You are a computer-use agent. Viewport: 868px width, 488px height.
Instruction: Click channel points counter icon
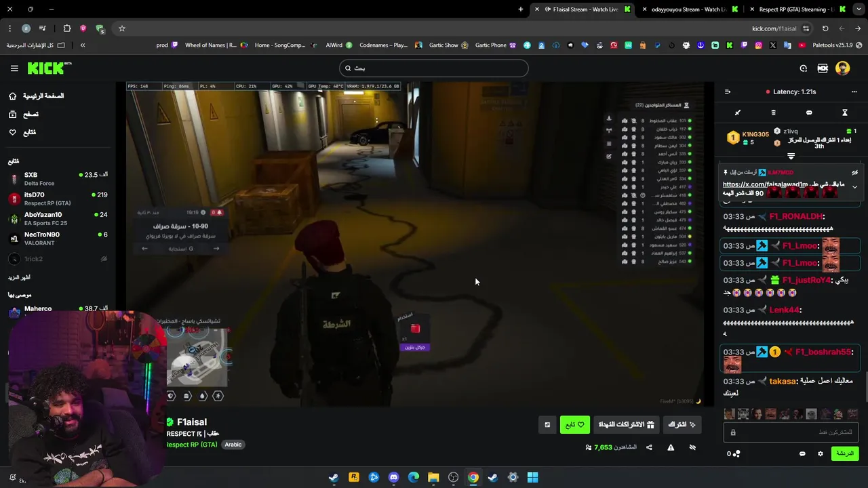pos(734,453)
